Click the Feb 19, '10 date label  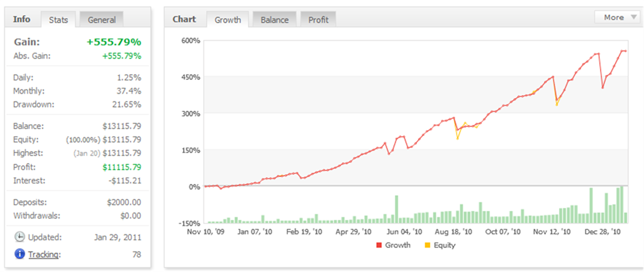point(304,232)
